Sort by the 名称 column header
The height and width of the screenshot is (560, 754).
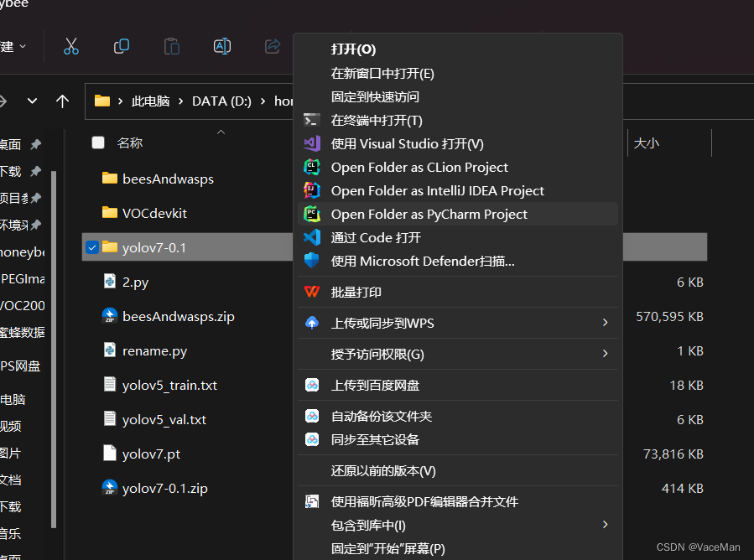[130, 143]
